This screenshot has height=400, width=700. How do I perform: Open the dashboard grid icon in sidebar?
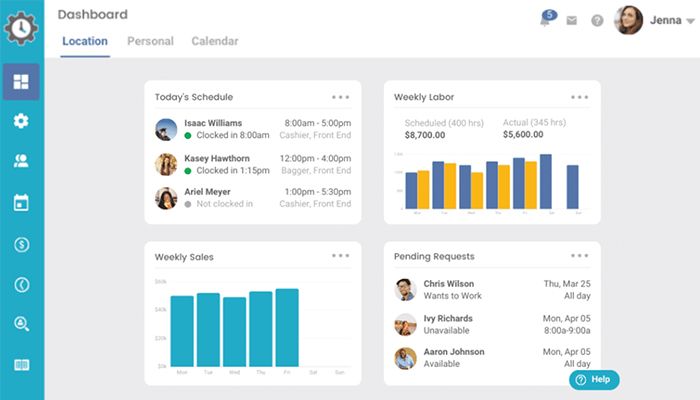pos(21,82)
